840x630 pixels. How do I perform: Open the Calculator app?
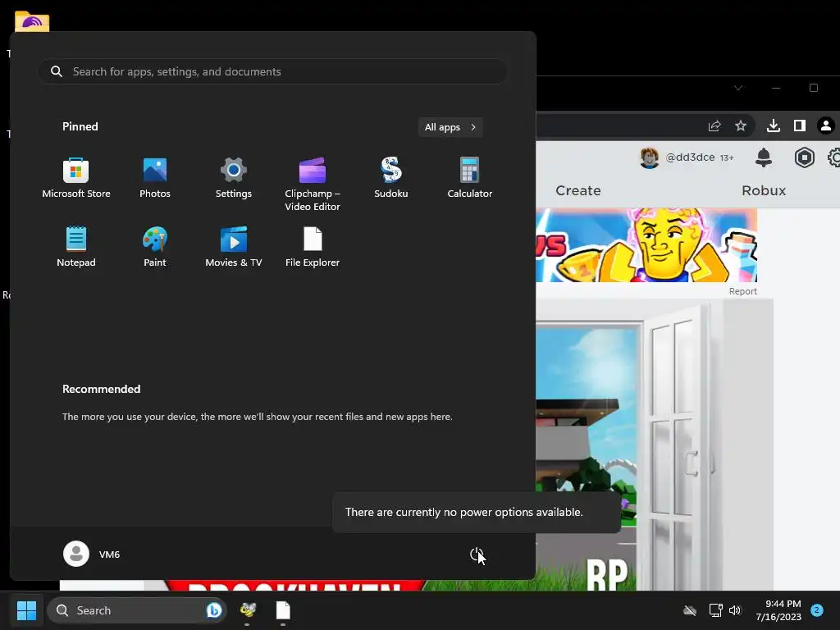point(470,178)
